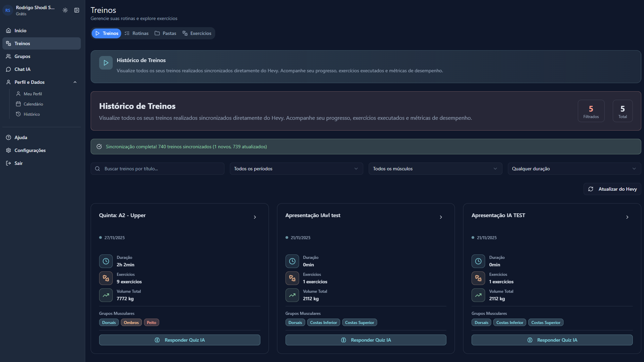Expand the Qualquer duração dropdown
The width and height of the screenshot is (644, 362).
tap(574, 169)
